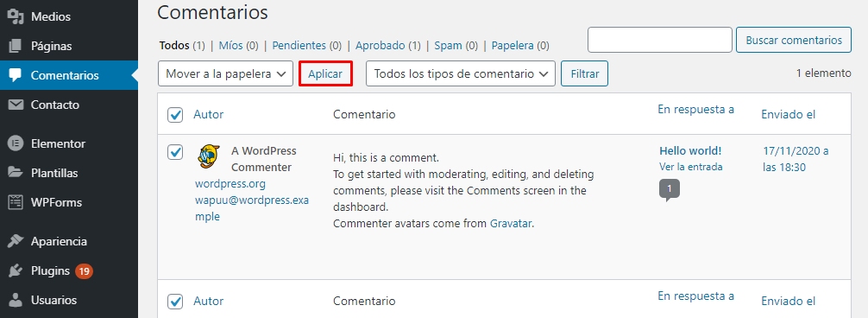Open the wordpress.org author link
This screenshot has height=318, width=868.
click(230, 183)
